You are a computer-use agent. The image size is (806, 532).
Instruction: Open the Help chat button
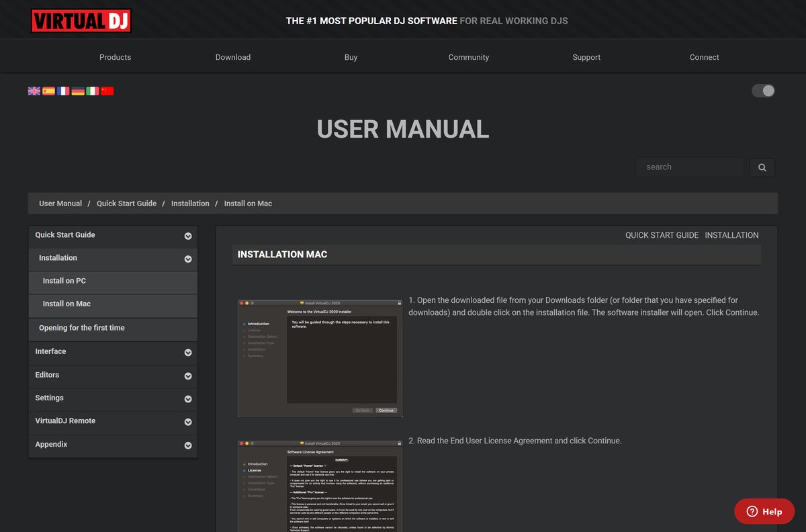764,511
